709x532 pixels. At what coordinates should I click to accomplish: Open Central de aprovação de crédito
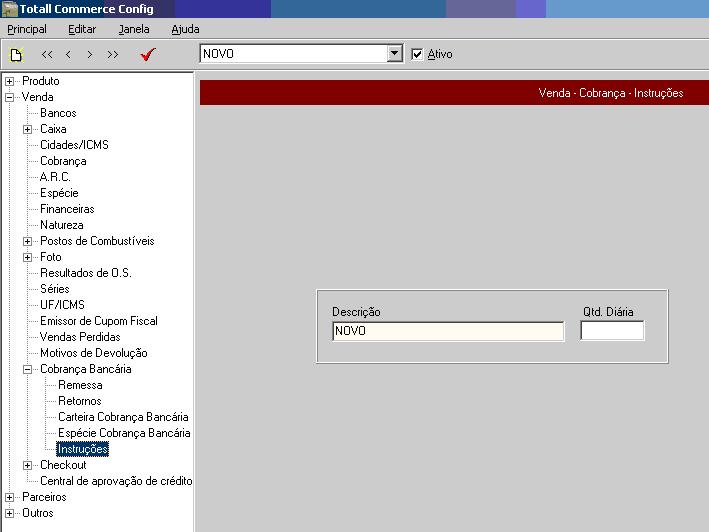pos(116,481)
